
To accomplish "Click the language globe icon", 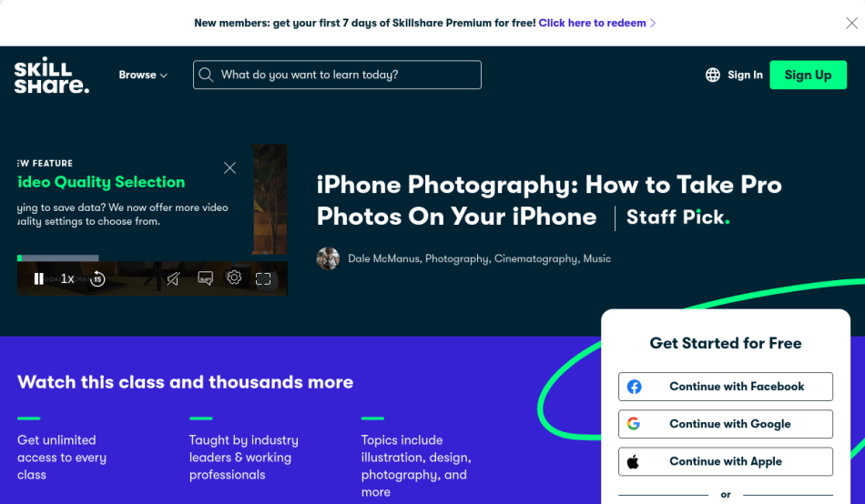I will (x=713, y=75).
